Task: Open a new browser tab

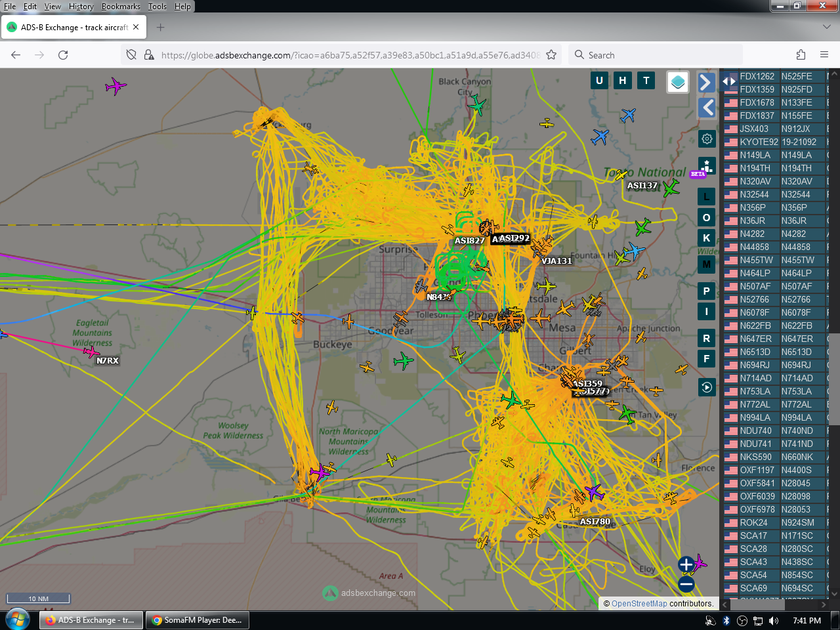Action: 161,28
